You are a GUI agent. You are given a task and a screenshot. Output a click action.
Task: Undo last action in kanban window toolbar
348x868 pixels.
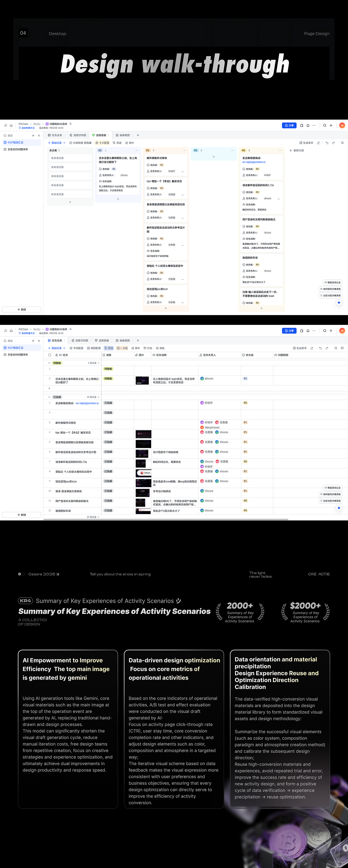pyautogui.click(x=327, y=143)
